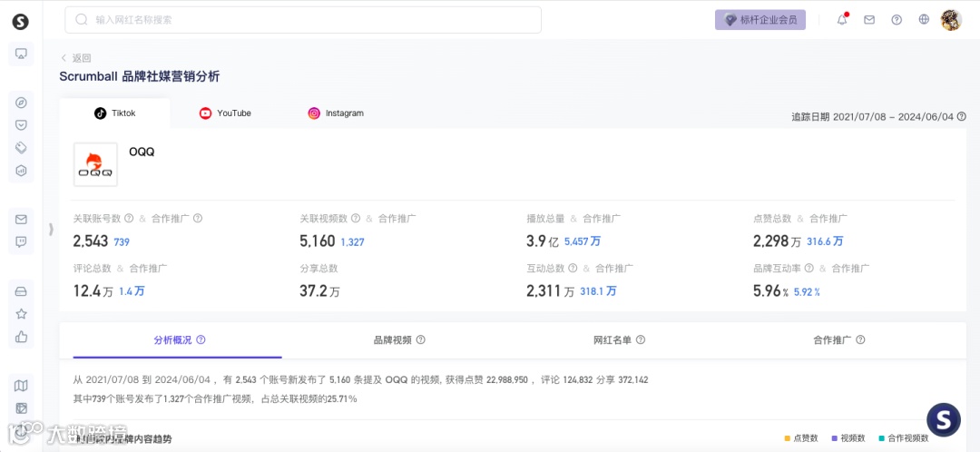The width and height of the screenshot is (980, 452).
Task: Click the blue 318.1万 partnership interactions value
Action: tap(598, 290)
